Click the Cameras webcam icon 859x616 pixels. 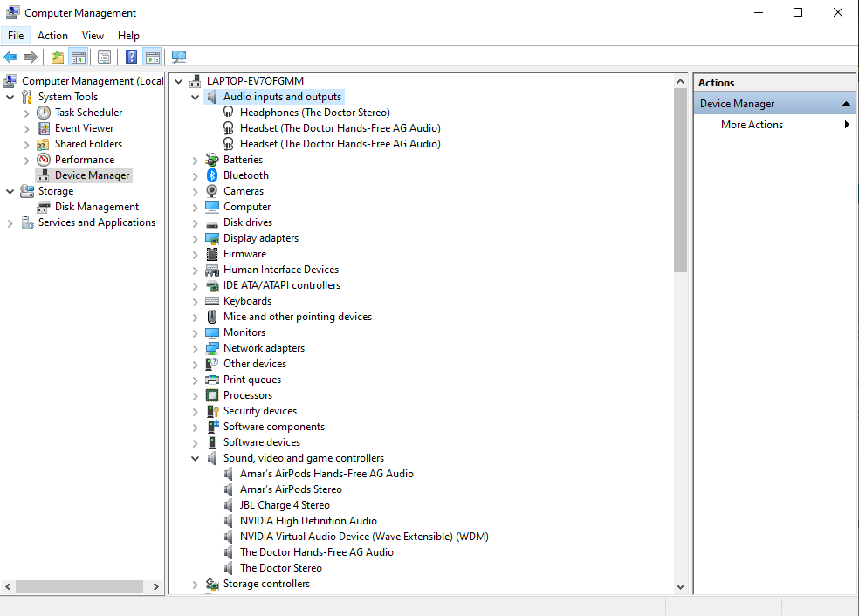point(212,191)
